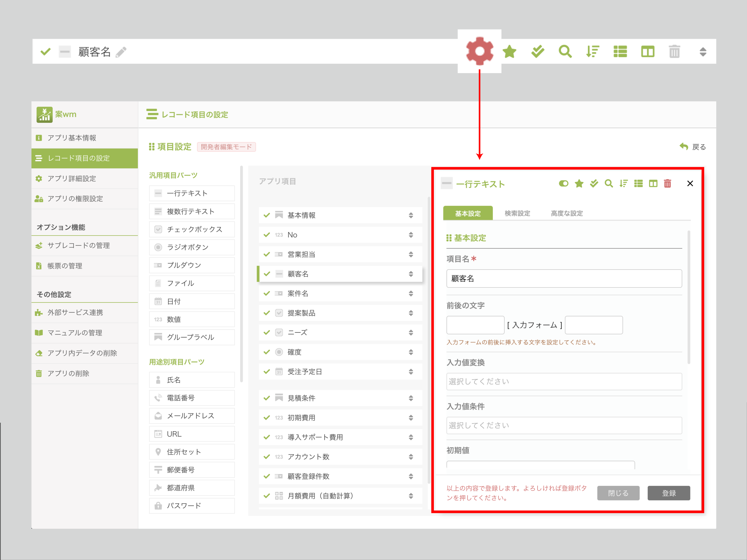Select the 月額費用（自動計算） row
The image size is (747, 560).
[x=340, y=496]
